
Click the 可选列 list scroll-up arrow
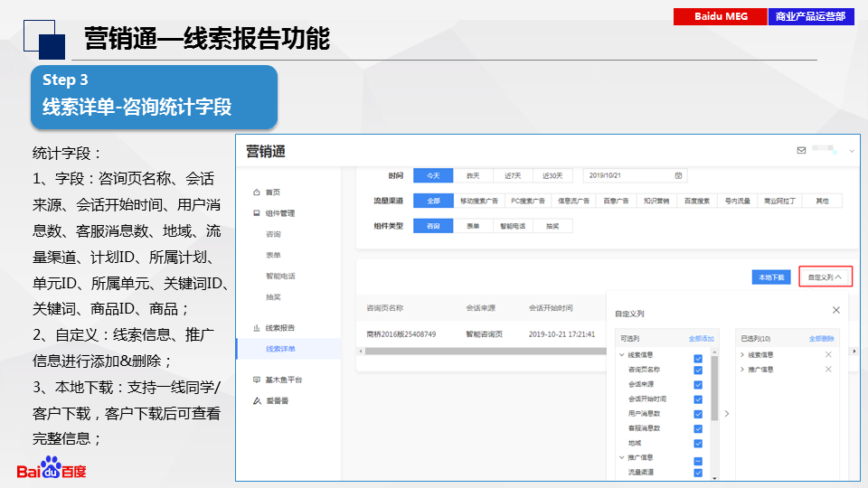point(714,352)
